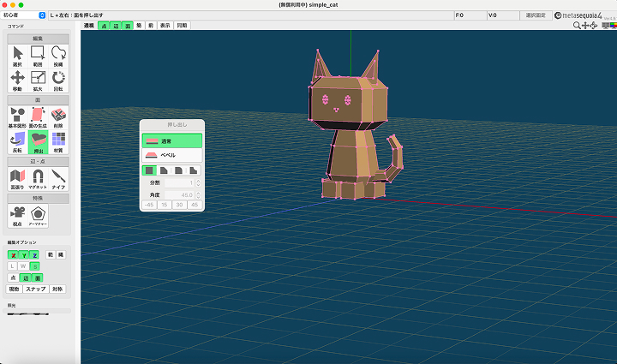Click the 45 angle preset button

tap(195, 205)
